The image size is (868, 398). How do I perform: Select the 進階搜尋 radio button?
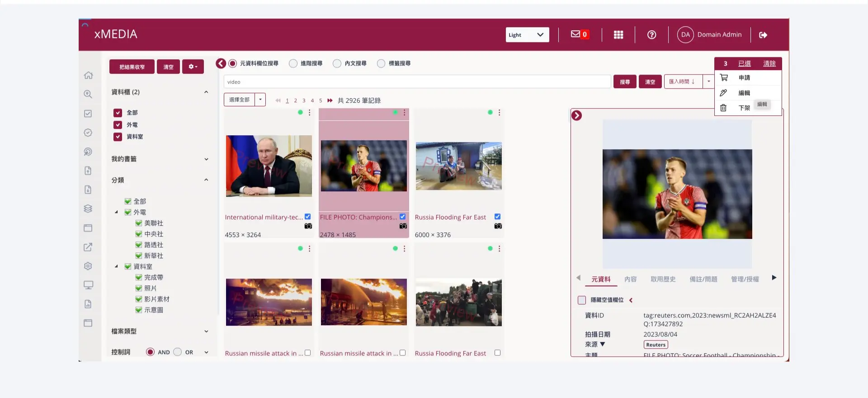[293, 63]
